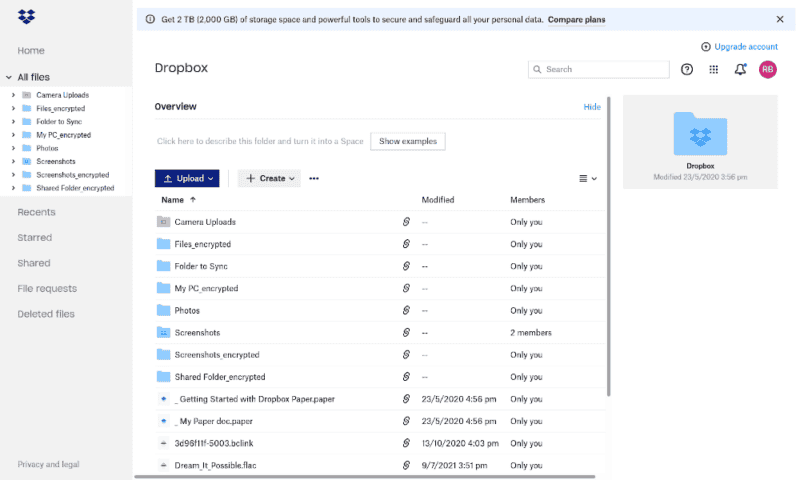Click the Members column header
This screenshot has width=800, height=480.
pyautogui.click(x=528, y=200)
